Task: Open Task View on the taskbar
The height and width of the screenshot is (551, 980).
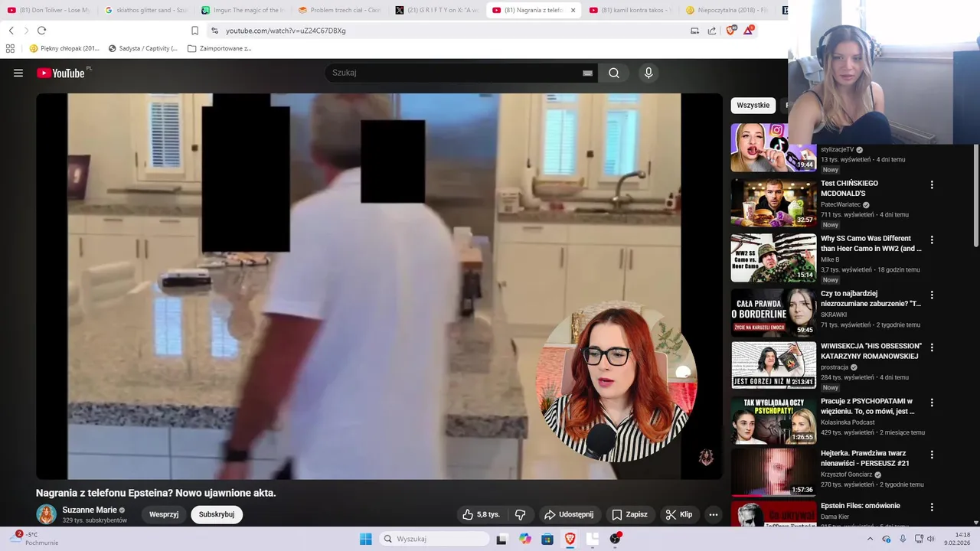Action: [501, 539]
